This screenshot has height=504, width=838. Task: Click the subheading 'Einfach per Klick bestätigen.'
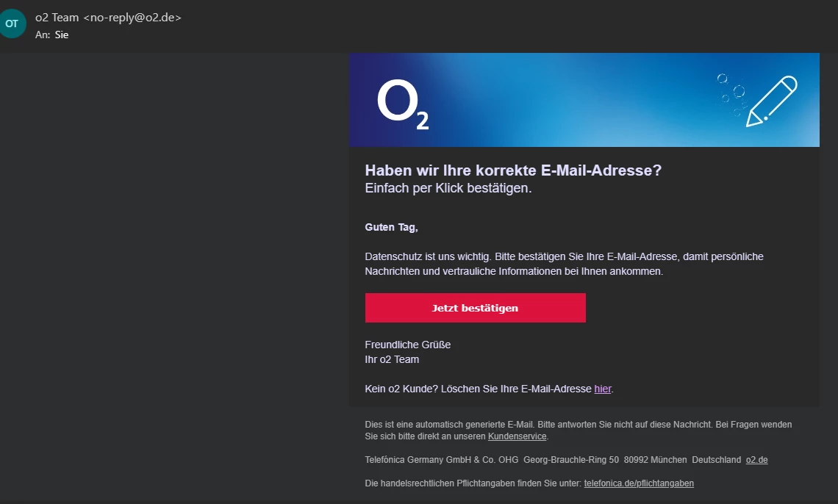pos(448,188)
